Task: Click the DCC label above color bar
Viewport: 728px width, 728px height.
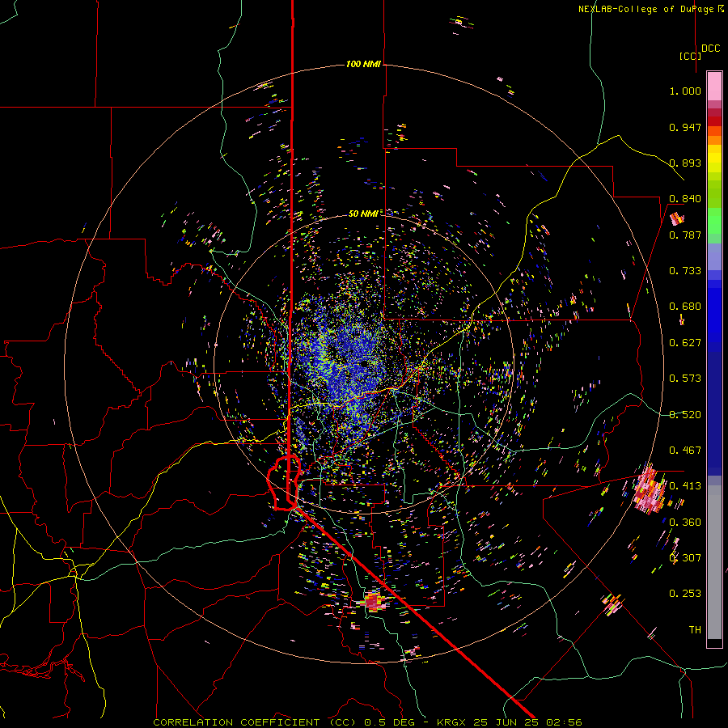Action: 711,49
